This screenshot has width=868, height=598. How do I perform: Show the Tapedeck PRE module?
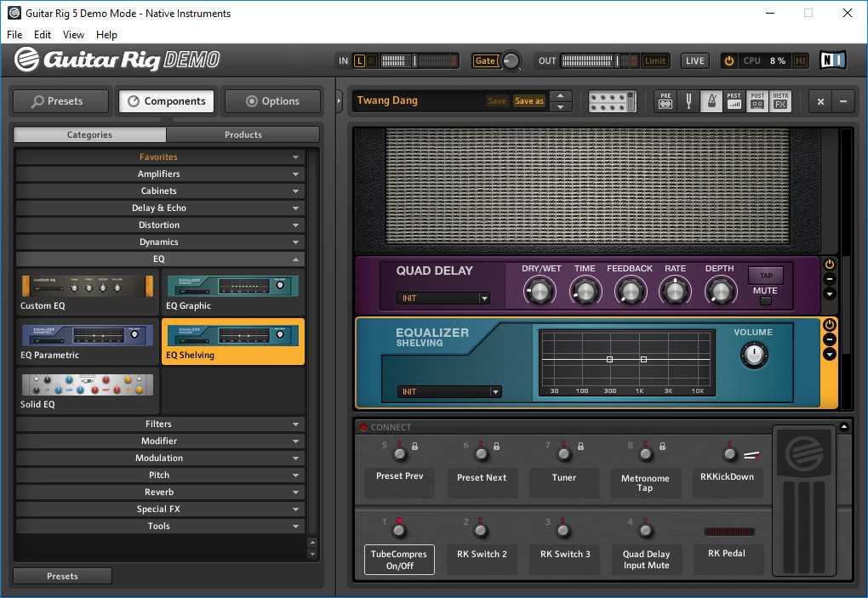pos(666,101)
